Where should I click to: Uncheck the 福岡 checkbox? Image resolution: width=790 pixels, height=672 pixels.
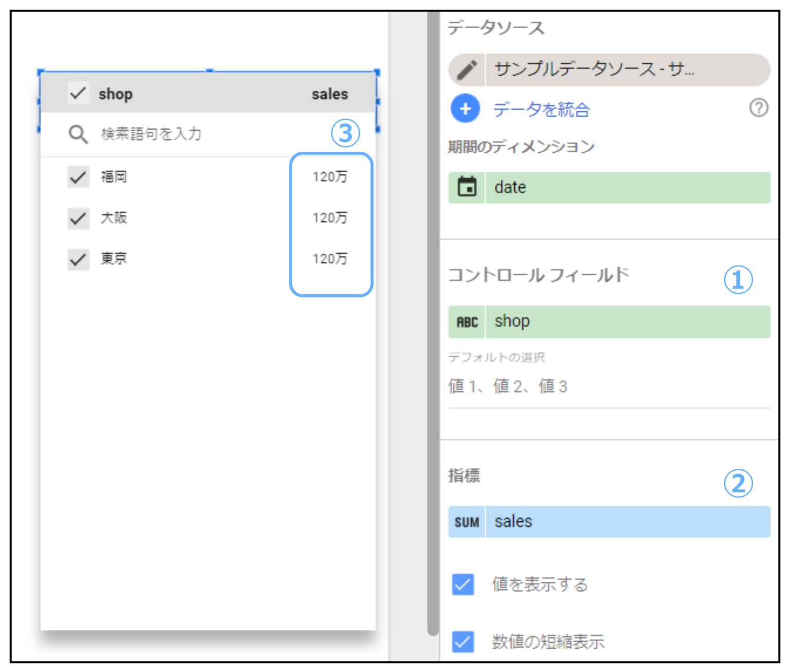78,177
